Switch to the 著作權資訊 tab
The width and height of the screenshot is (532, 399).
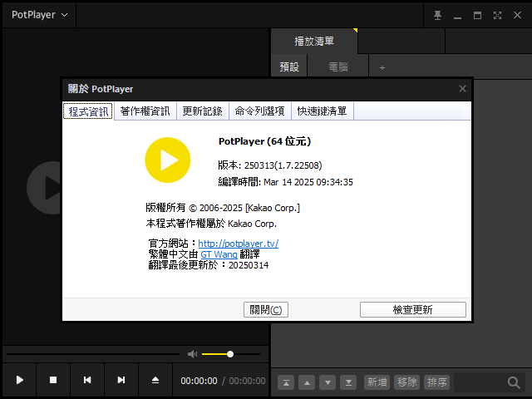point(145,111)
